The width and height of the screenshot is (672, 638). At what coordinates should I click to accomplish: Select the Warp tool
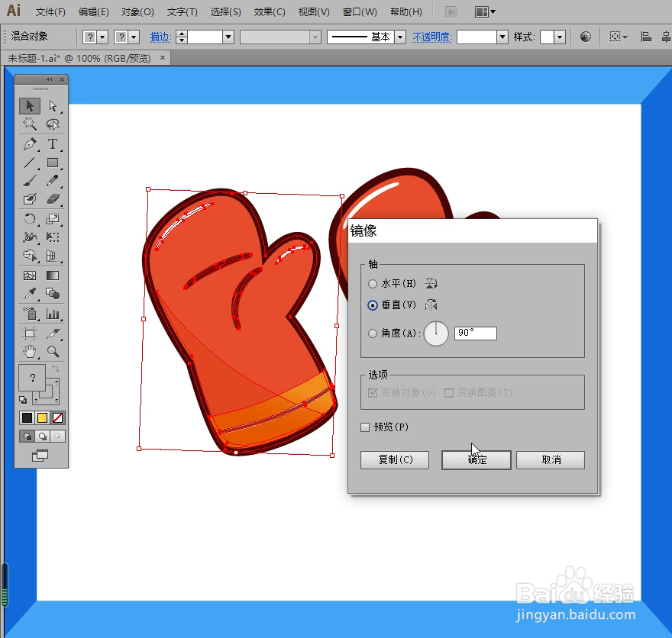click(x=30, y=237)
